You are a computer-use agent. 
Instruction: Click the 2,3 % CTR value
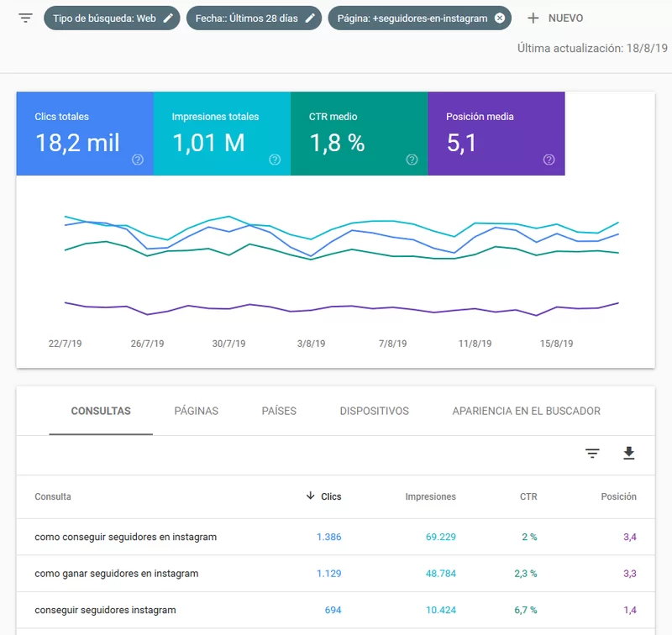[x=526, y=574]
